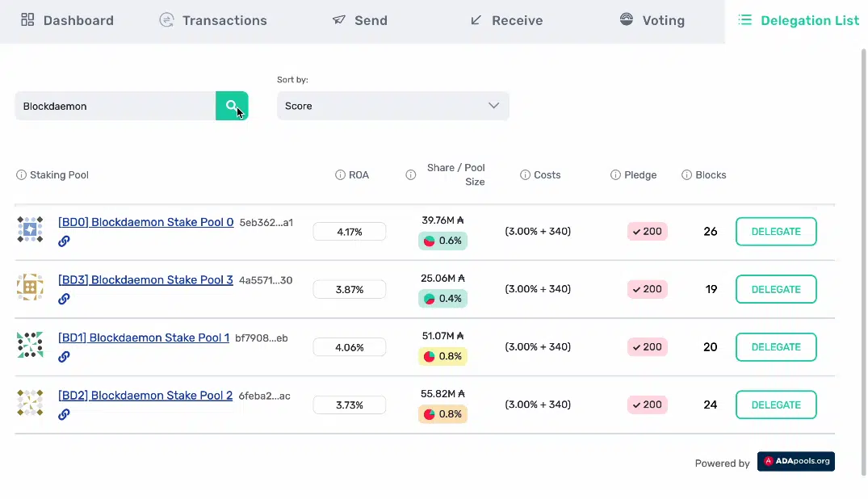The height and width of the screenshot is (499, 868).
Task: Open the BD1 pool link chain icon
Action: point(65,357)
